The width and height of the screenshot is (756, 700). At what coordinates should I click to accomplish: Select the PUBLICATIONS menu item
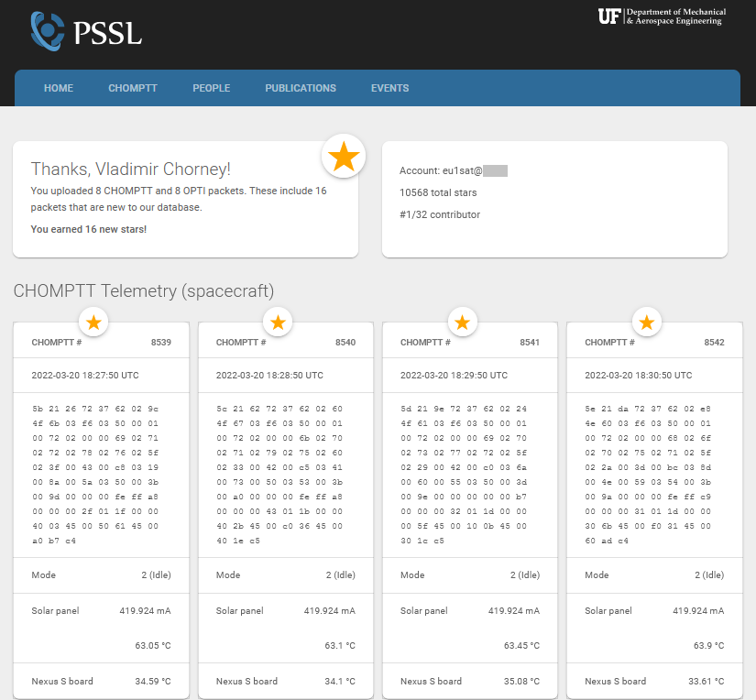(x=301, y=88)
